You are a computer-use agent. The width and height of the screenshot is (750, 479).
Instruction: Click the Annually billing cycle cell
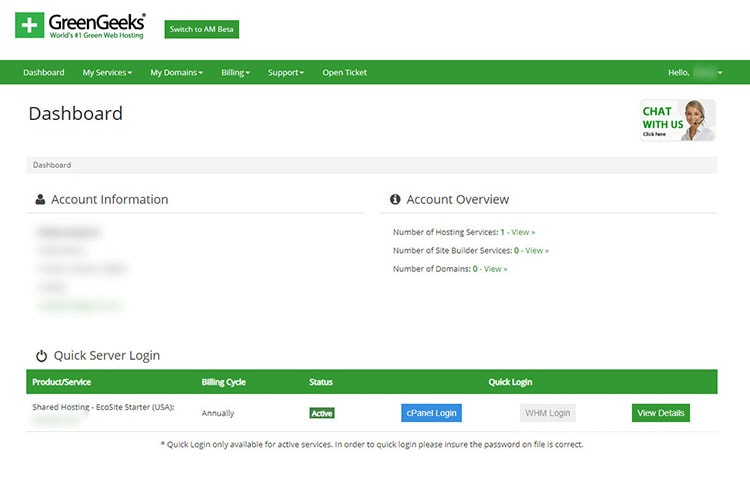tap(218, 413)
